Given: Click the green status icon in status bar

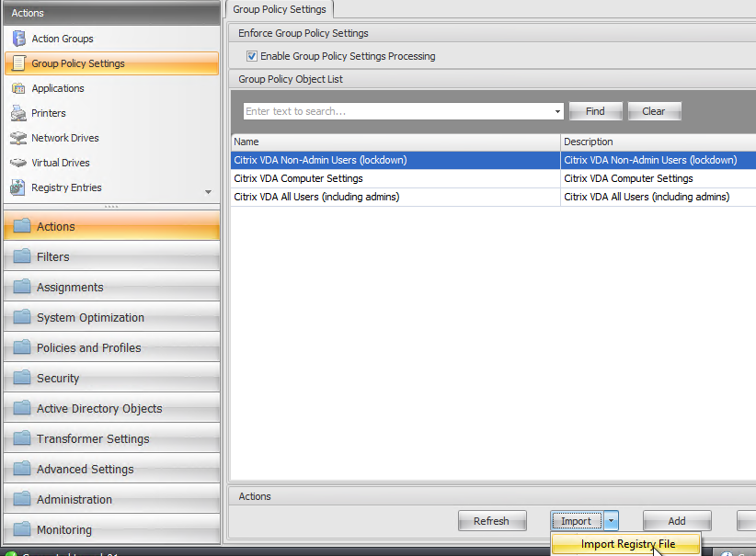Looking at the screenshot, I should click(x=11, y=554).
